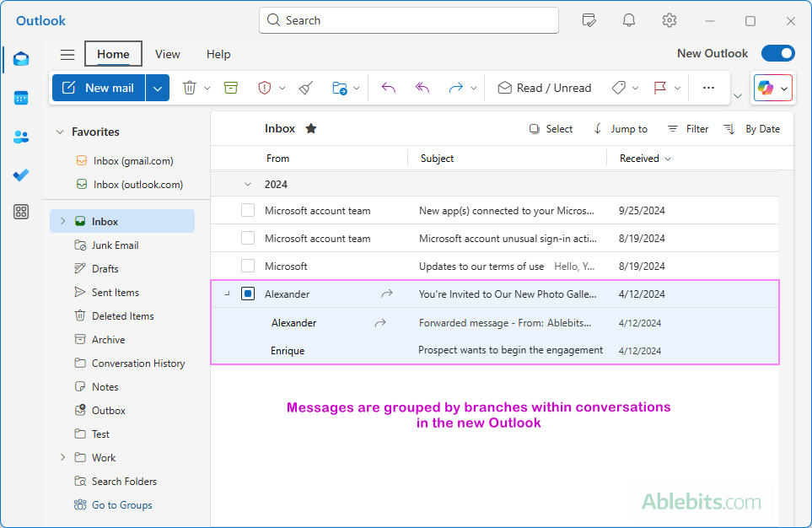This screenshot has width=812, height=528.
Task: Click the Report shield icon
Action: pos(265,88)
